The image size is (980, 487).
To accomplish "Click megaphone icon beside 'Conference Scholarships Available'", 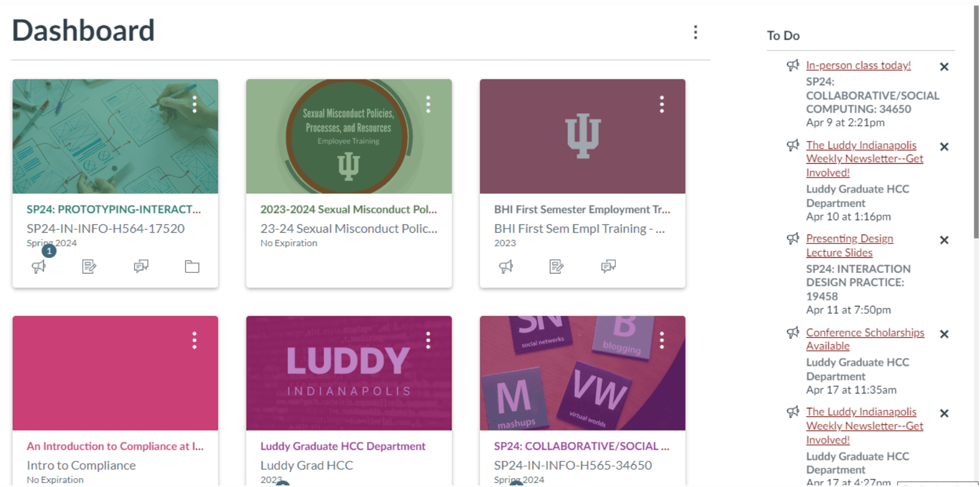I will (793, 332).
